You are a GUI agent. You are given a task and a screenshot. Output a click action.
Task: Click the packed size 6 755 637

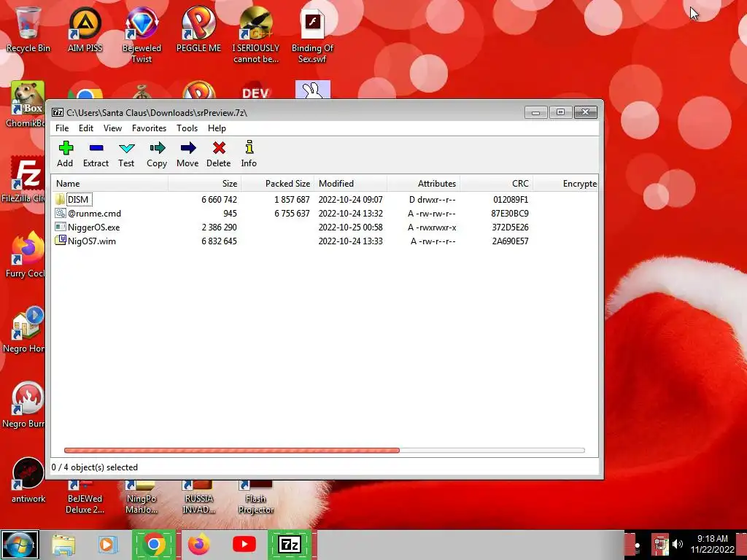(292, 214)
